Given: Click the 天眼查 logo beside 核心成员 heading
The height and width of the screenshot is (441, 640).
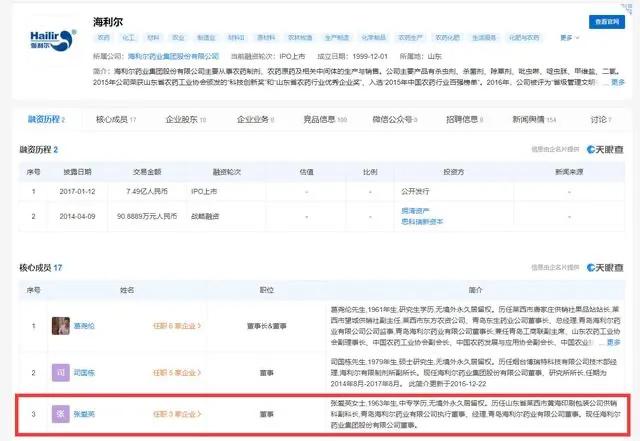Looking at the screenshot, I should click(605, 267).
